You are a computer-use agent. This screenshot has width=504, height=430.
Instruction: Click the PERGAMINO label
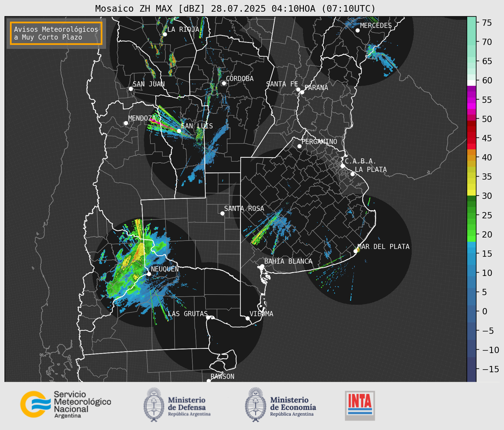319,141
